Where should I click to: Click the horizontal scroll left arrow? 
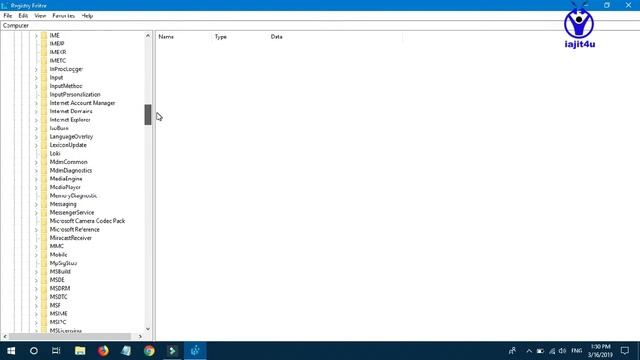(x=5, y=336)
